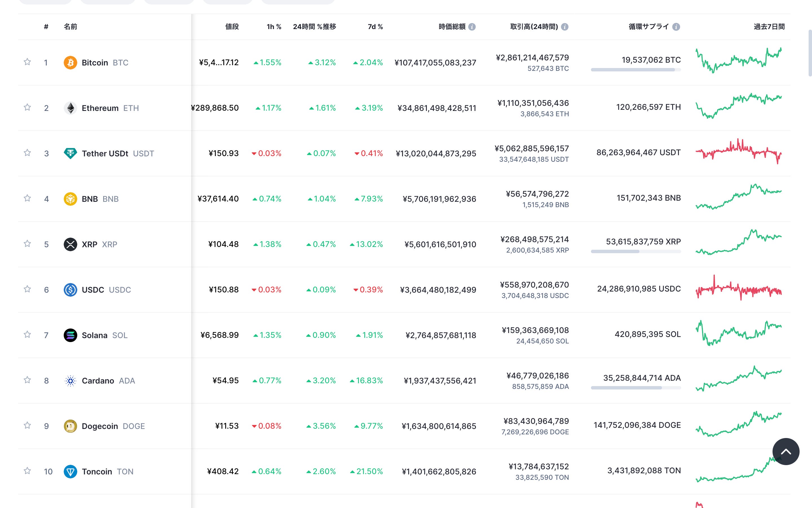Star Ethereum to add to watchlist
Viewport: 812px width, 508px height.
click(x=27, y=107)
